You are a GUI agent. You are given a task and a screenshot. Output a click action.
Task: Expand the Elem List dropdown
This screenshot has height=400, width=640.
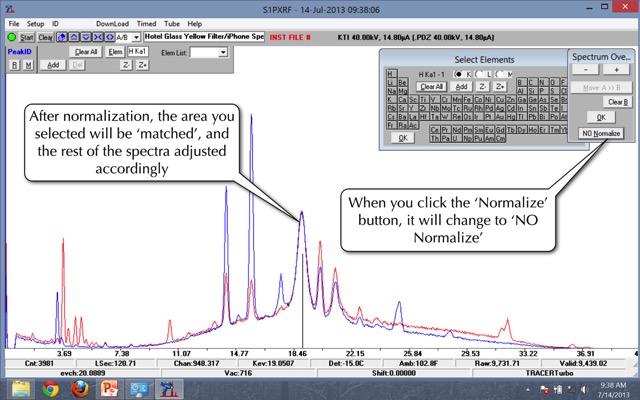click(222, 51)
